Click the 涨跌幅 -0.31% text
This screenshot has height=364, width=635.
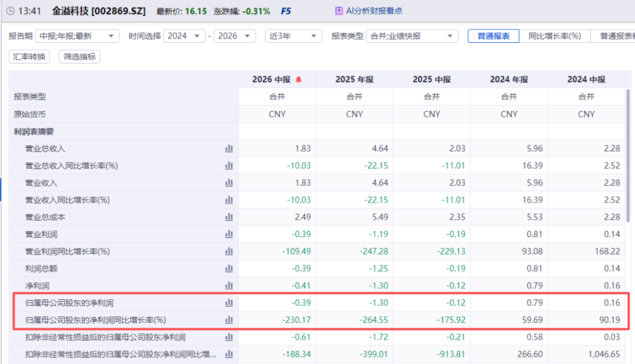[x=242, y=11]
